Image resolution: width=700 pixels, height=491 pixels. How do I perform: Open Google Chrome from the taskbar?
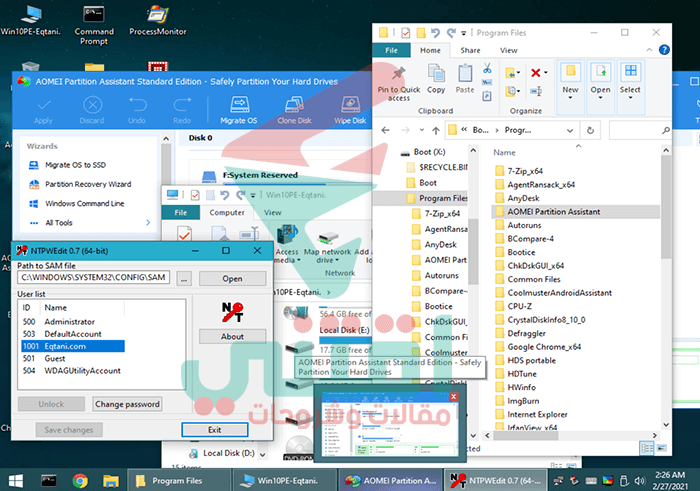pos(80,481)
